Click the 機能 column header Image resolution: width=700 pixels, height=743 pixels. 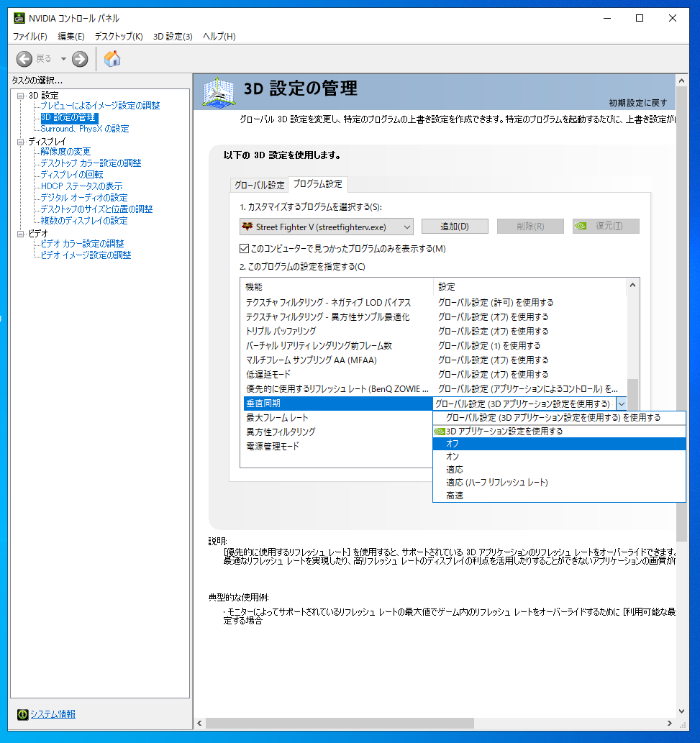(337, 287)
